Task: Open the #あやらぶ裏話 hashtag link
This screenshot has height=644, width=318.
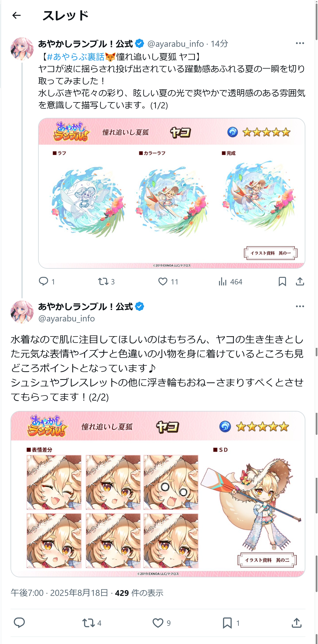Action: (76, 57)
